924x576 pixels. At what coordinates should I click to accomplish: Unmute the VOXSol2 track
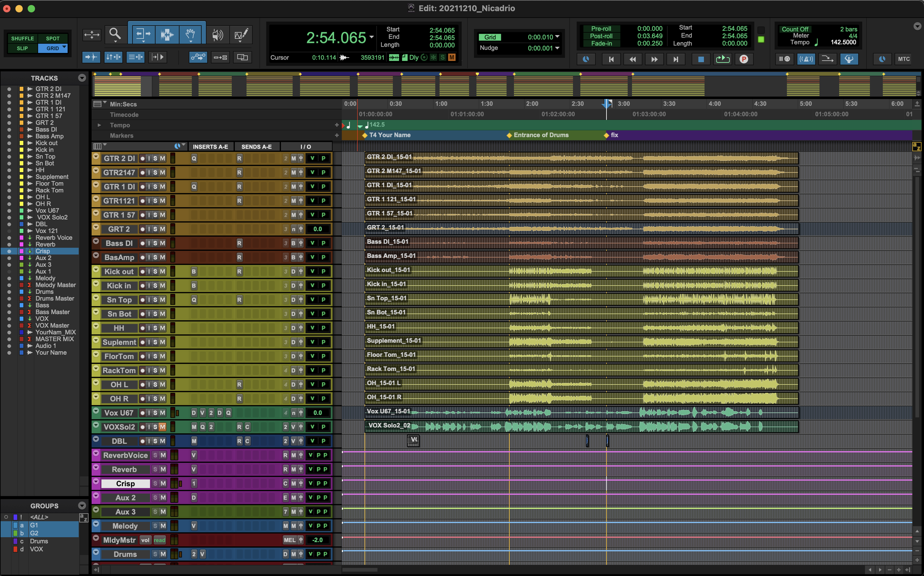163,427
